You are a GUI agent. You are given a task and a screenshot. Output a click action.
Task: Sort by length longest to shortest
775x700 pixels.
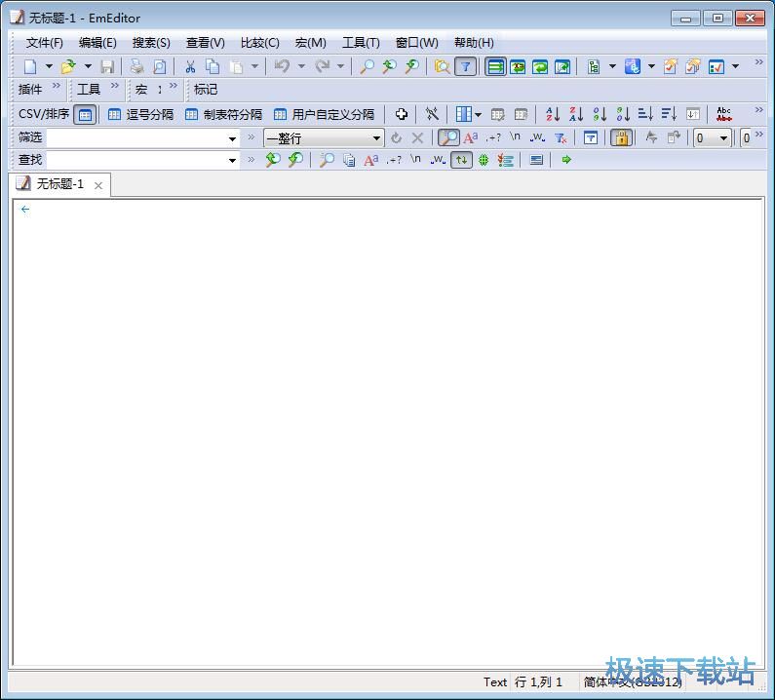point(669,114)
